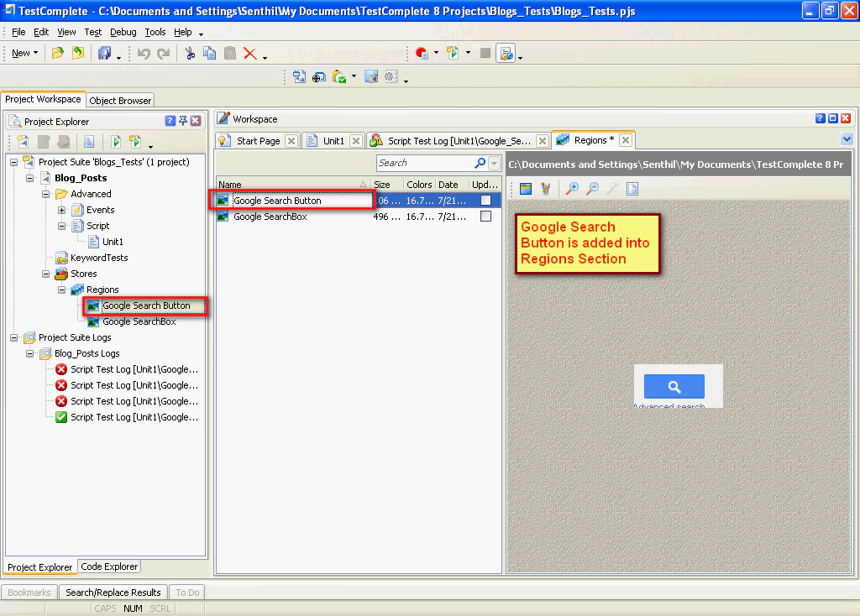Screen dimensions: 860x616
Task: Pin the Project Explorer panel
Action: [x=183, y=121]
